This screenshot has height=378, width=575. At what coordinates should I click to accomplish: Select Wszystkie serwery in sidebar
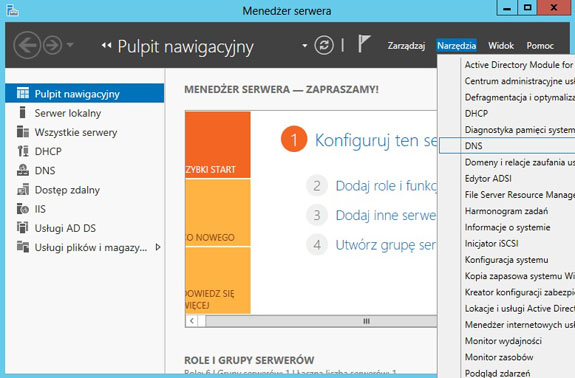[85, 132]
